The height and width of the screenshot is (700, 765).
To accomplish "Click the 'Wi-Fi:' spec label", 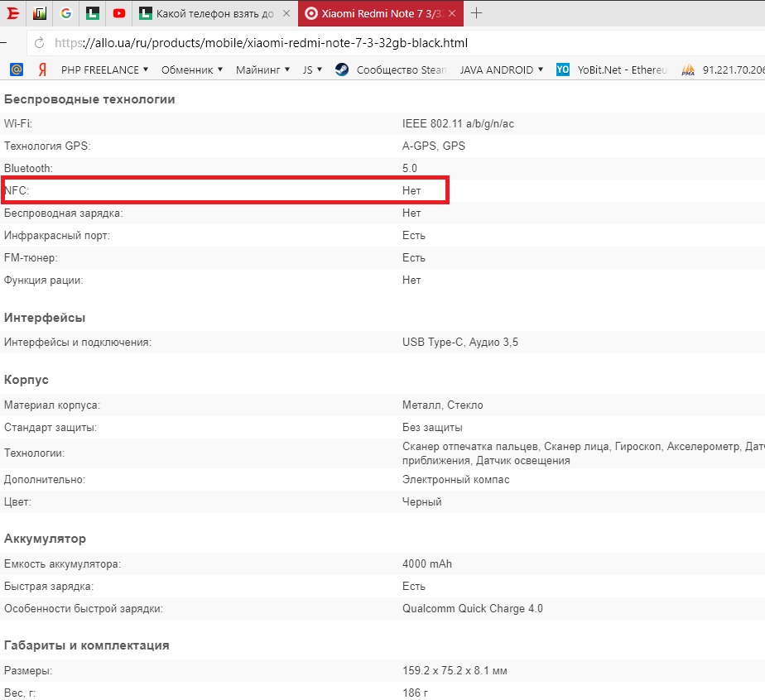I will click(18, 124).
